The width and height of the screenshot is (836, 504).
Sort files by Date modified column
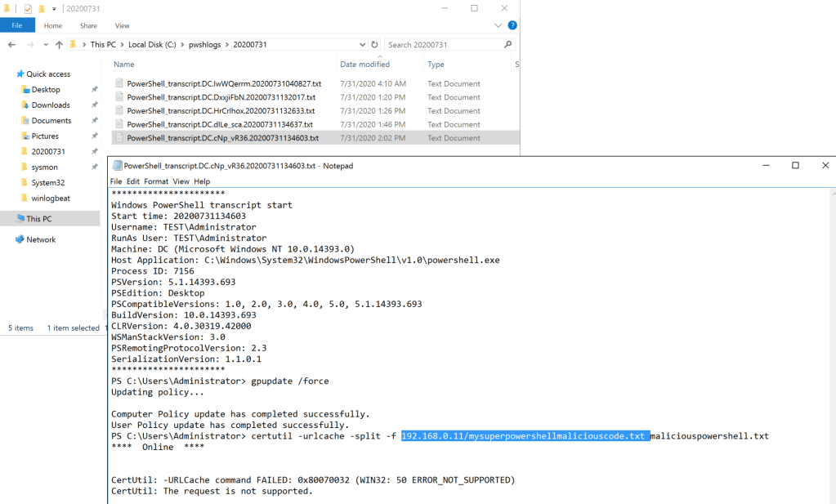(x=364, y=65)
